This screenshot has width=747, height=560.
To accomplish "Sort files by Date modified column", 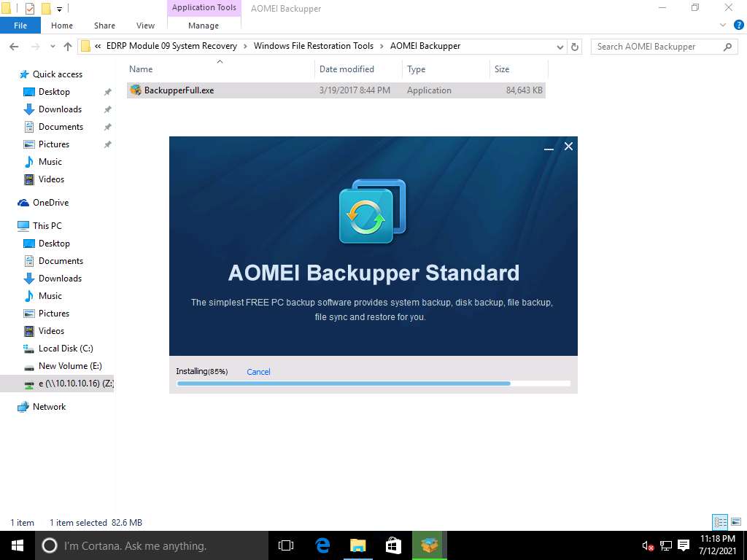I will 358,69.
